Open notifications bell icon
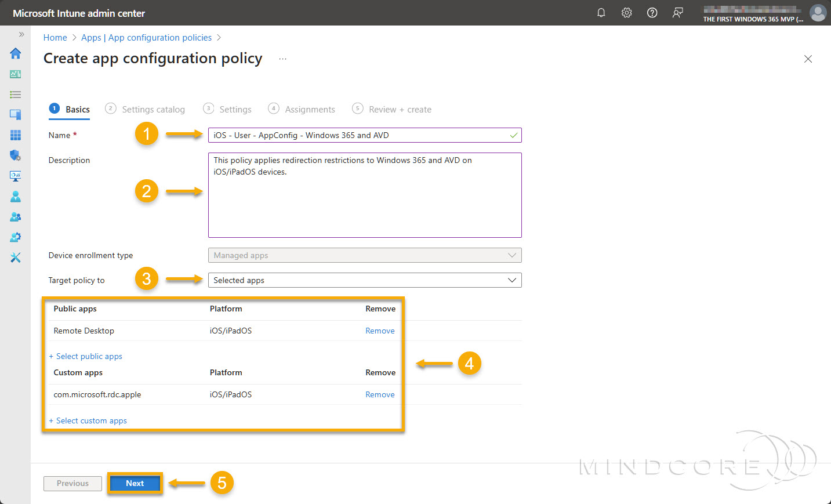831x504 pixels. [x=601, y=13]
